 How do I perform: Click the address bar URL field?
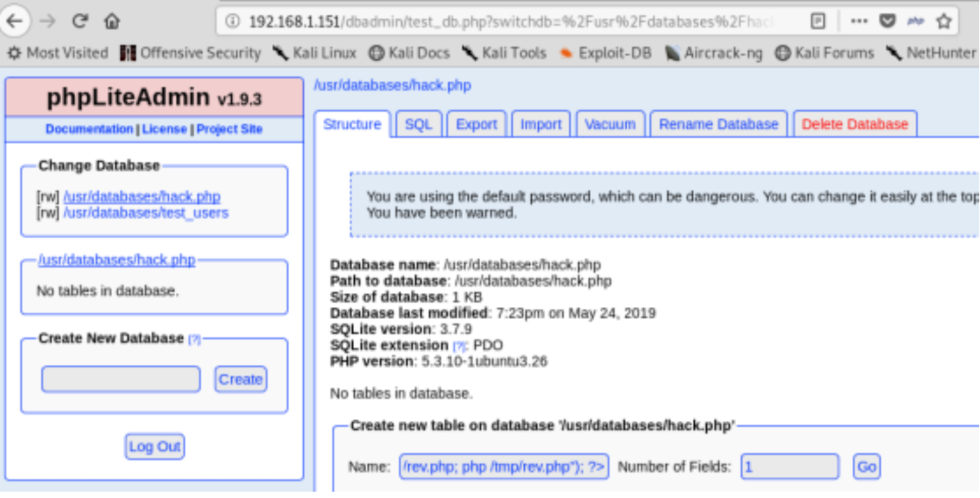pyautogui.click(x=512, y=22)
